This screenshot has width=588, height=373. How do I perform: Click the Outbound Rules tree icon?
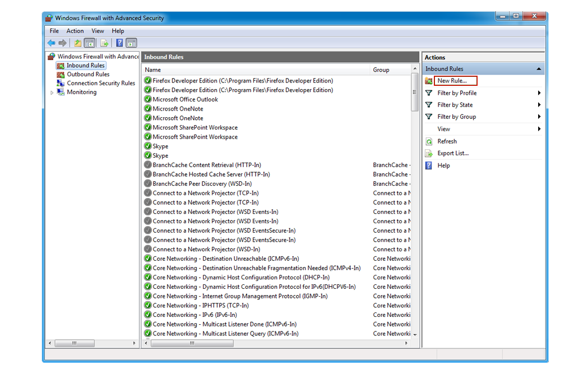click(61, 75)
